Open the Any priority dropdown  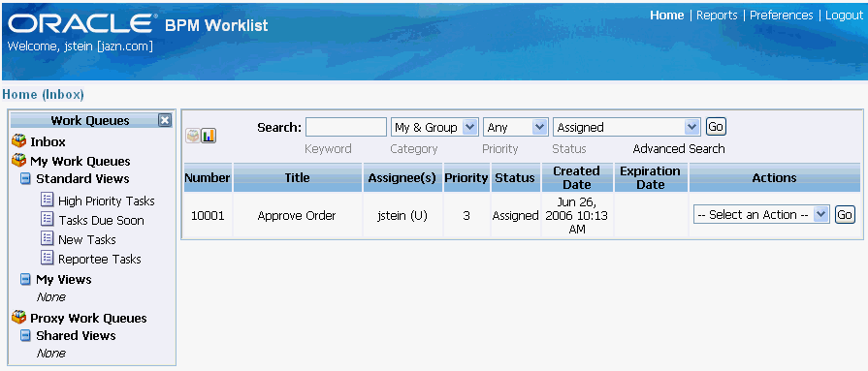(x=516, y=127)
